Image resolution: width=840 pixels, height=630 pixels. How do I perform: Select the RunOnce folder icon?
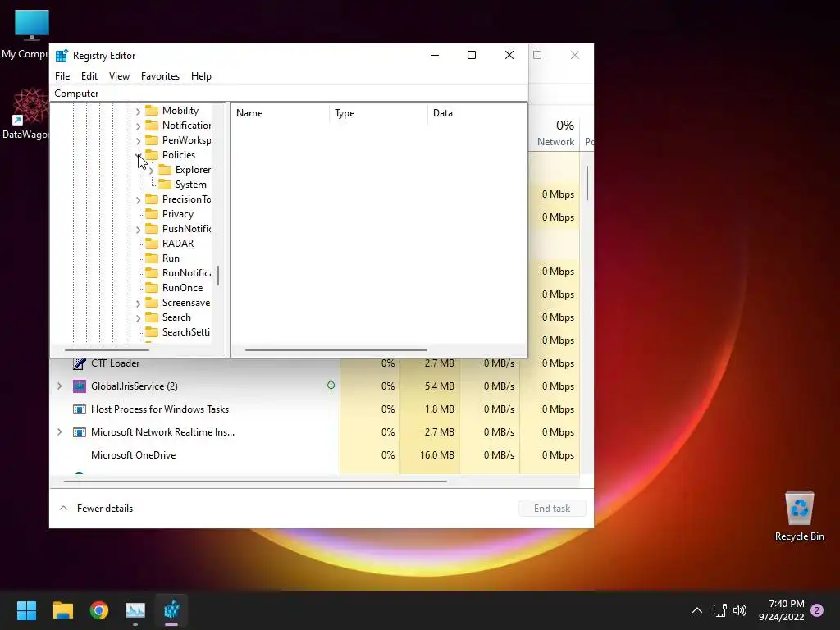click(x=152, y=288)
